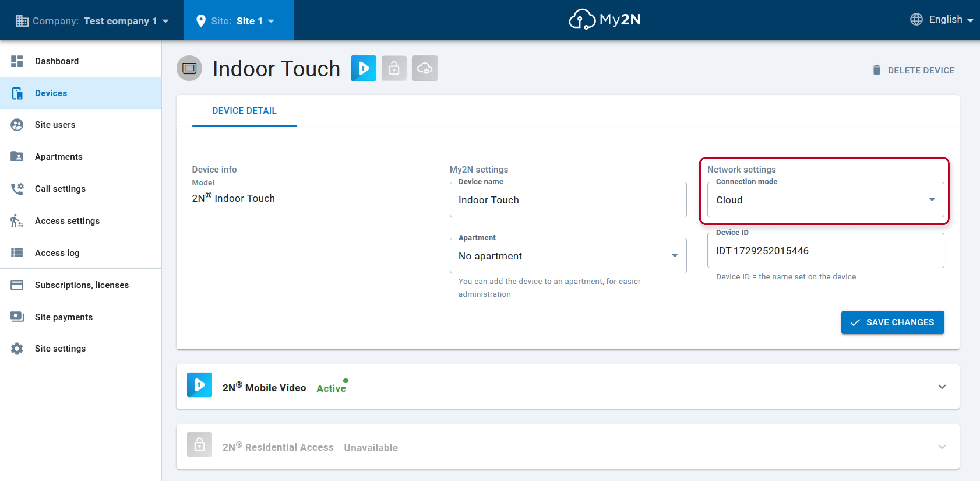Open Site payments
The height and width of the screenshot is (481, 980).
(x=81, y=317)
